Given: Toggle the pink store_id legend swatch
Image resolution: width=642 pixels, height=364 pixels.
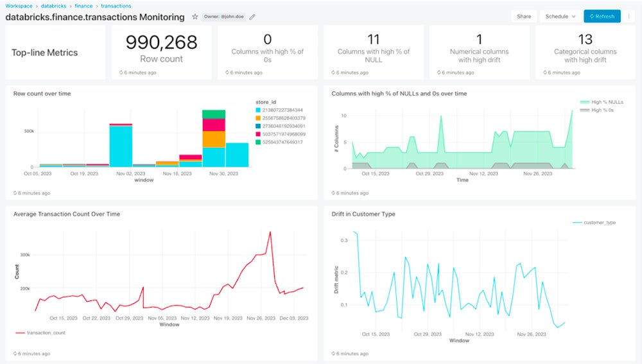Looking at the screenshot, I should [258, 134].
